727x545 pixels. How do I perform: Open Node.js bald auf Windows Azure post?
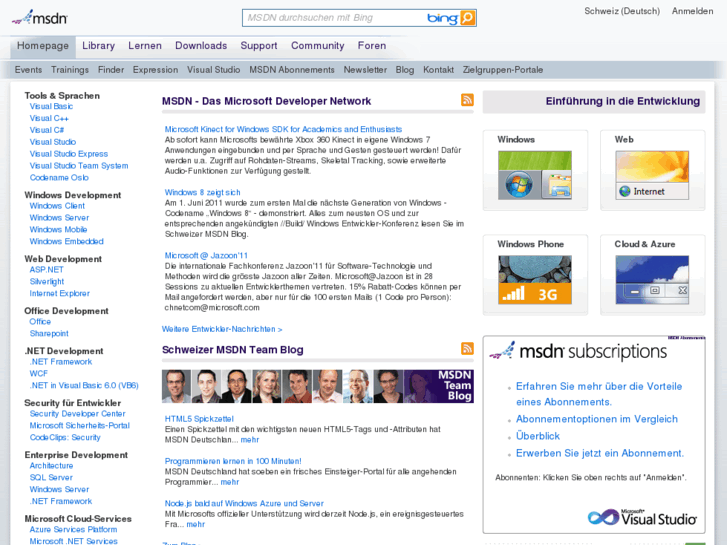(244, 504)
